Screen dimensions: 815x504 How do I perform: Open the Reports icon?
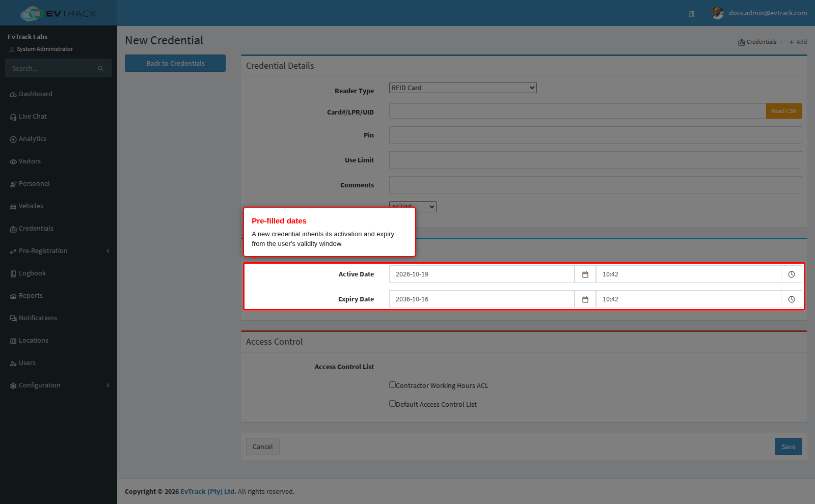click(x=13, y=296)
